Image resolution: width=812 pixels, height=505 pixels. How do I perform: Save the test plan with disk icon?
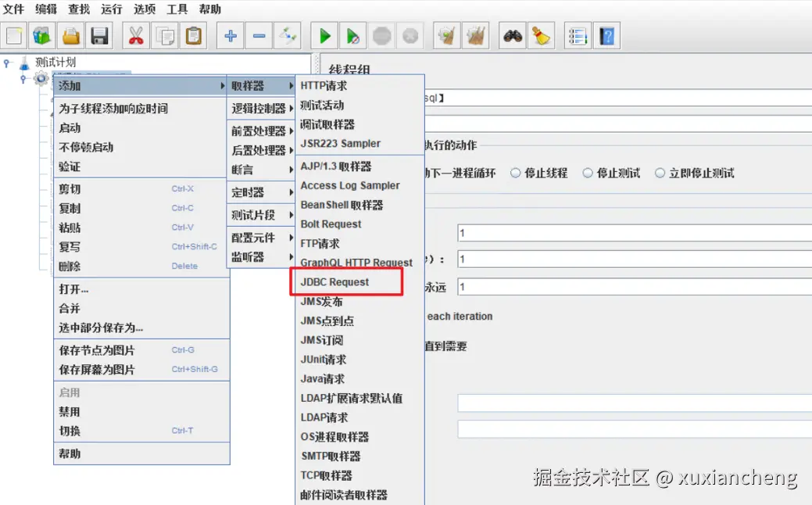(99, 36)
